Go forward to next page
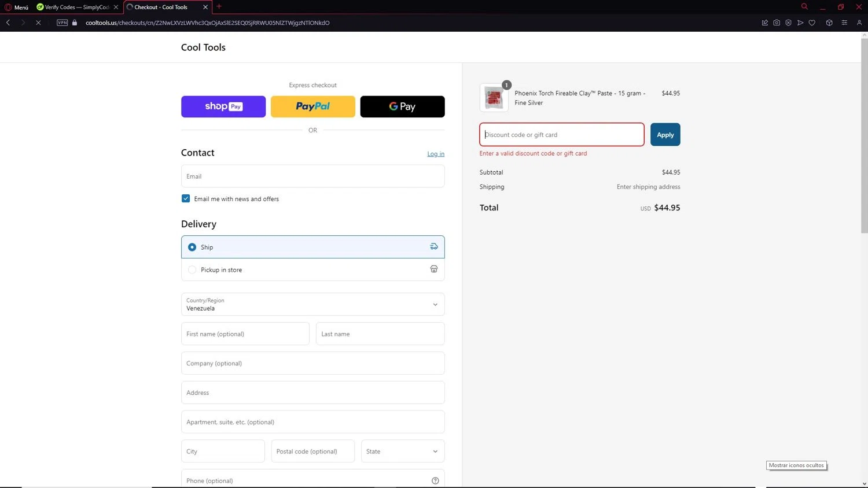The image size is (868, 488). click(23, 23)
